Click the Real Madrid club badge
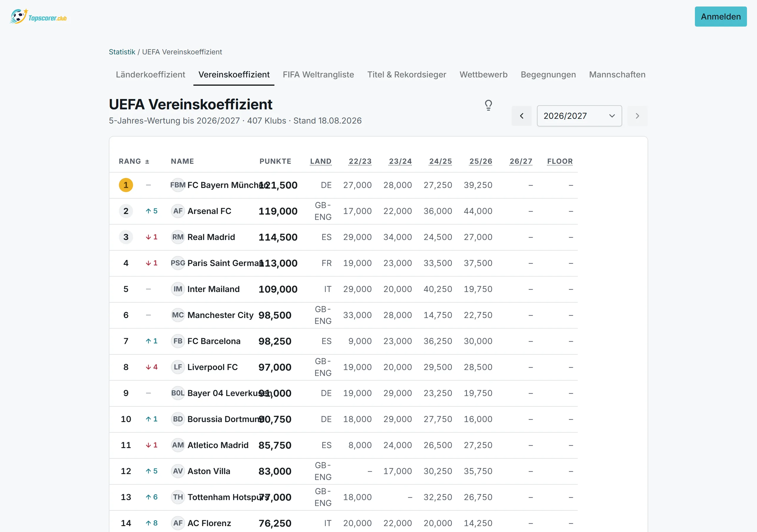The height and width of the screenshot is (532, 757). (178, 237)
